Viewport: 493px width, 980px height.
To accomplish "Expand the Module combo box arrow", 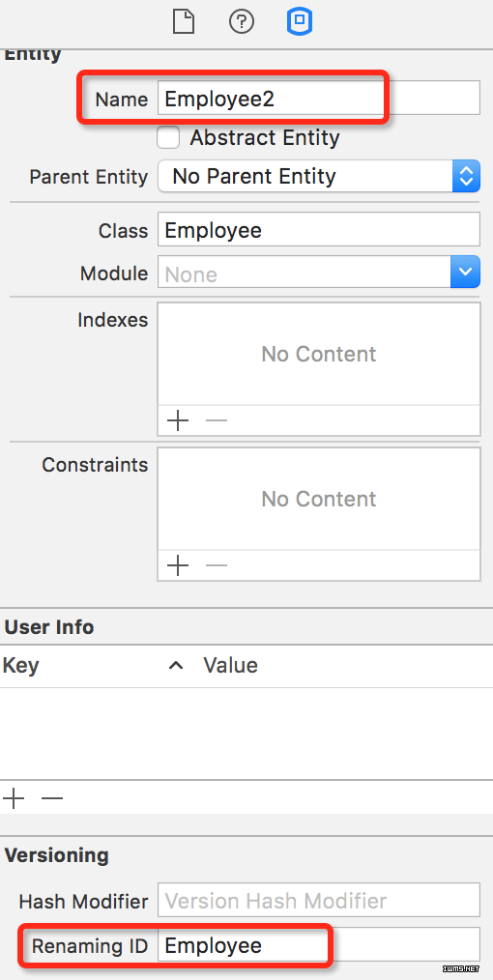I will click(x=466, y=272).
